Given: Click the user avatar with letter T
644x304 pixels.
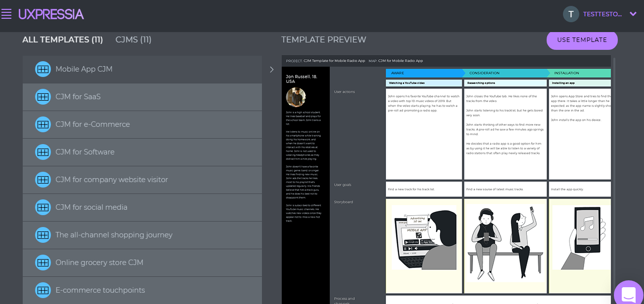Looking at the screenshot, I should [x=571, y=14].
